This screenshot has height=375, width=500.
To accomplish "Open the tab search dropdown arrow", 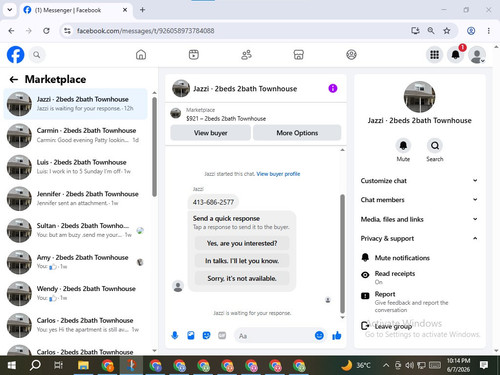I will [10, 10].
